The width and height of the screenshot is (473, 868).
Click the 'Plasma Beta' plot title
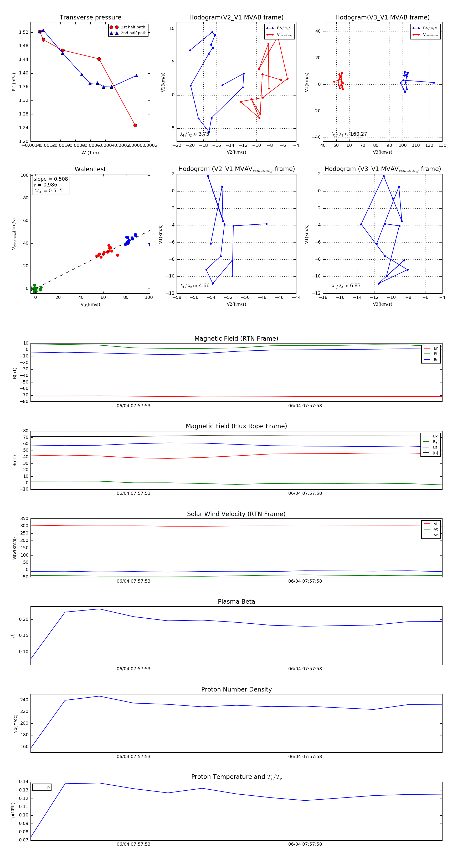pos(236,602)
